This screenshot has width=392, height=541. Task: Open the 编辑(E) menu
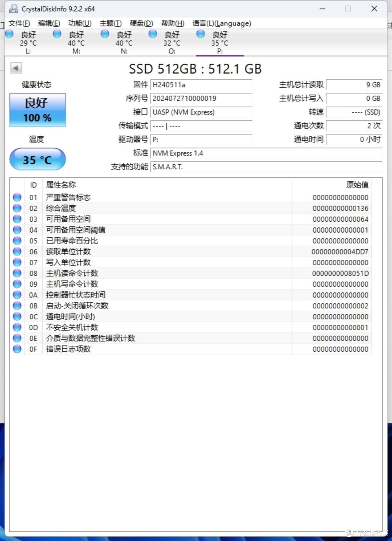pyautogui.click(x=49, y=23)
